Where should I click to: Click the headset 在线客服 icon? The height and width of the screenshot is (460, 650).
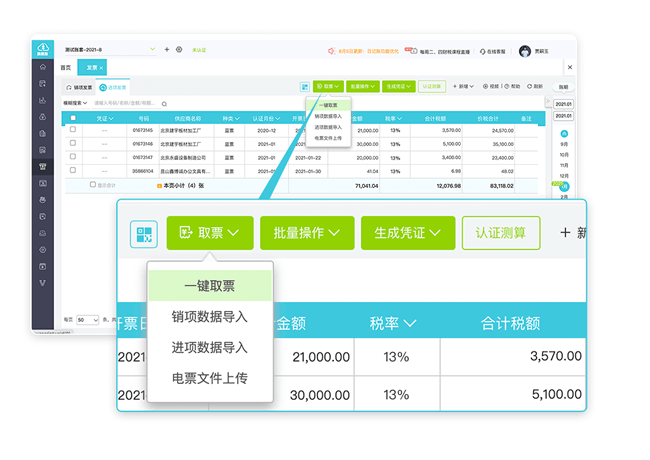[483, 52]
